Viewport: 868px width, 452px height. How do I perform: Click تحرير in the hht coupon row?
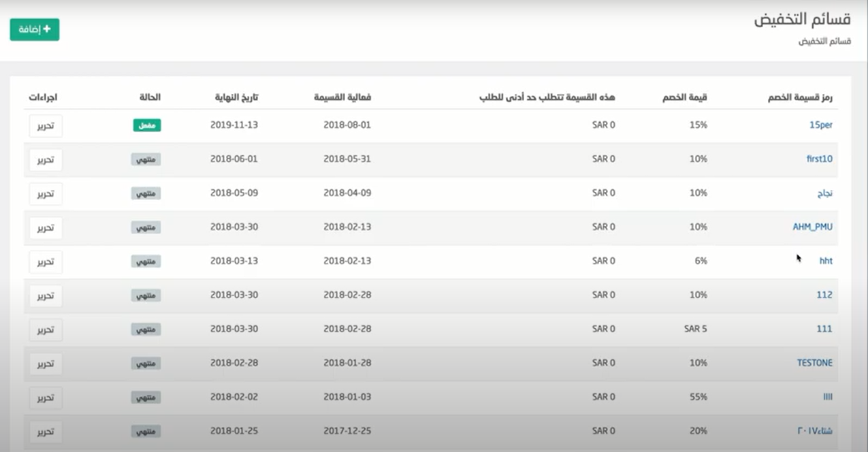point(46,262)
